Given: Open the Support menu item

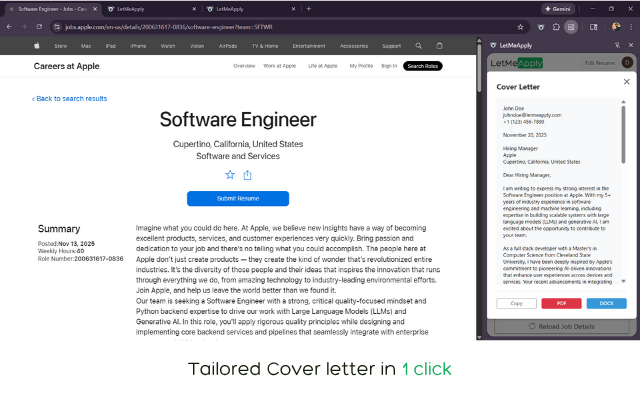Looking at the screenshot, I should 391,46.
